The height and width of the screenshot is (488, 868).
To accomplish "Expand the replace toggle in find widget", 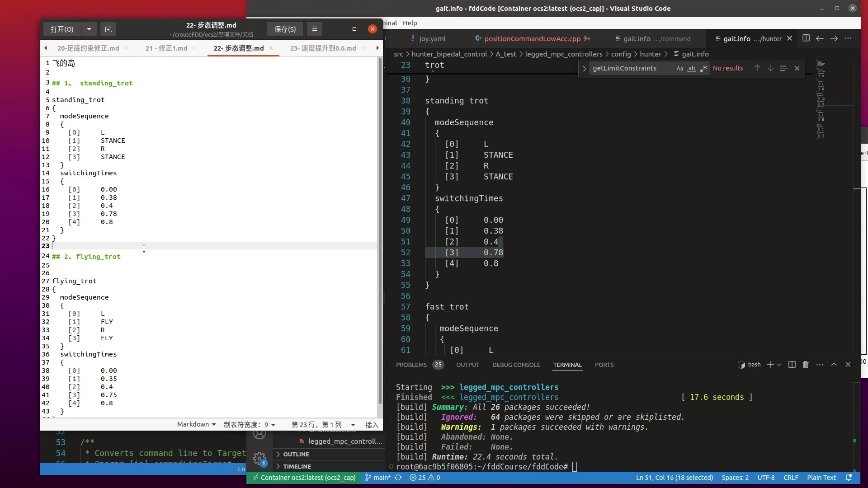I will coord(584,69).
